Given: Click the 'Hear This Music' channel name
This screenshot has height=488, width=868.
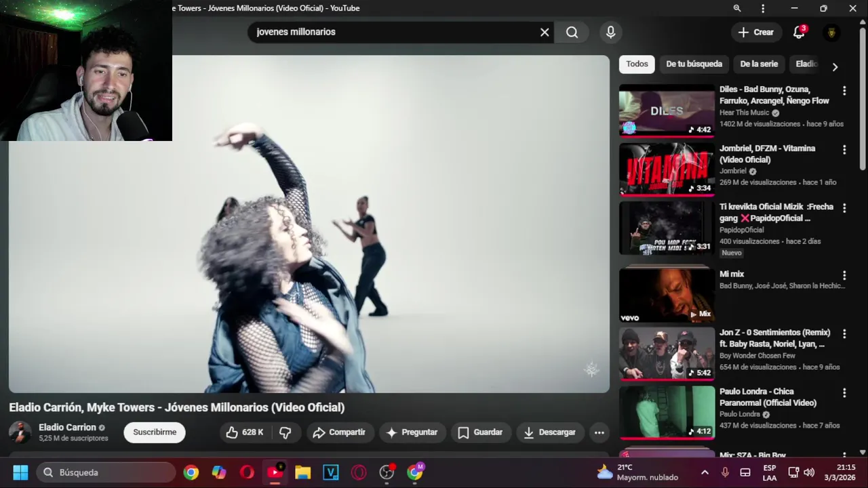Looking at the screenshot, I should (744, 113).
